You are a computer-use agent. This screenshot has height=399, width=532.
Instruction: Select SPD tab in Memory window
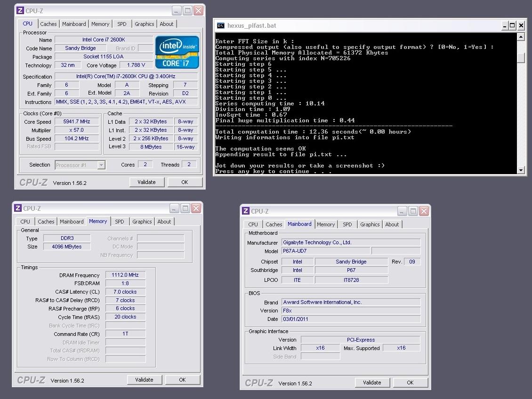(x=120, y=222)
